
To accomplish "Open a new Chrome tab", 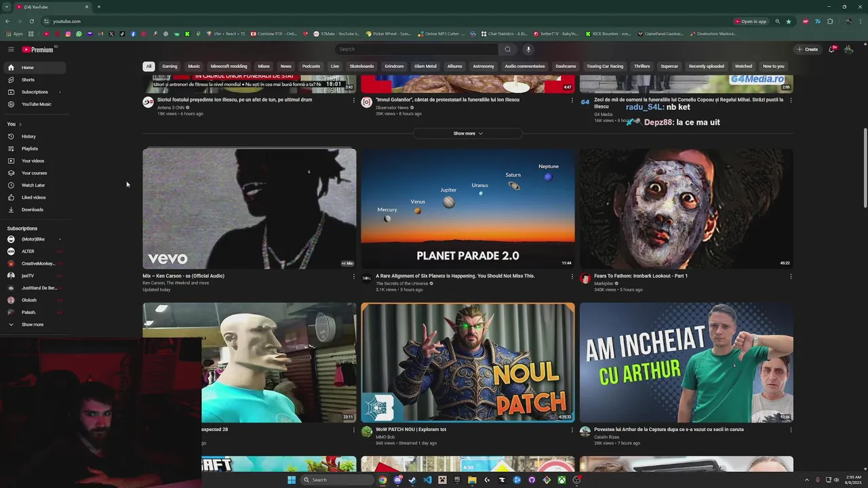I will [98, 7].
